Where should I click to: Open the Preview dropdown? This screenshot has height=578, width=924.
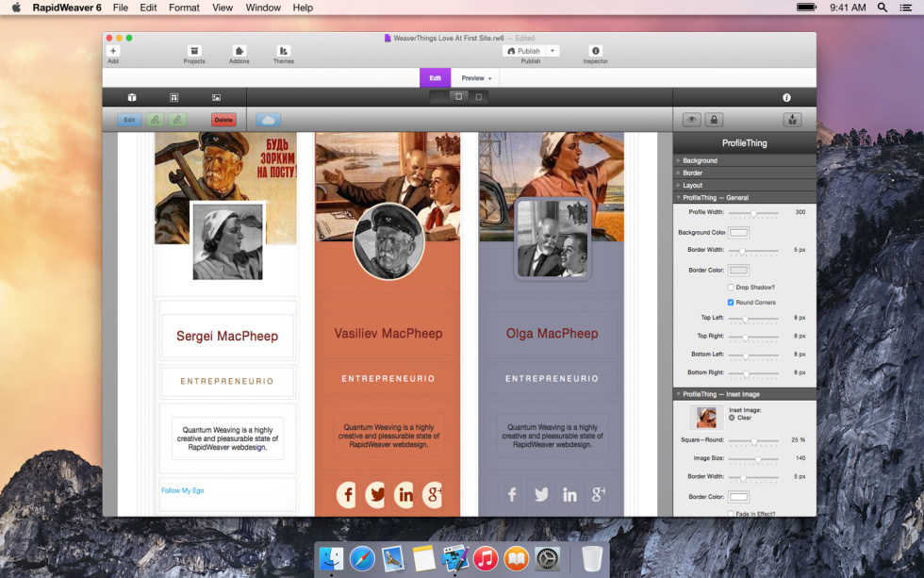pyautogui.click(x=476, y=77)
